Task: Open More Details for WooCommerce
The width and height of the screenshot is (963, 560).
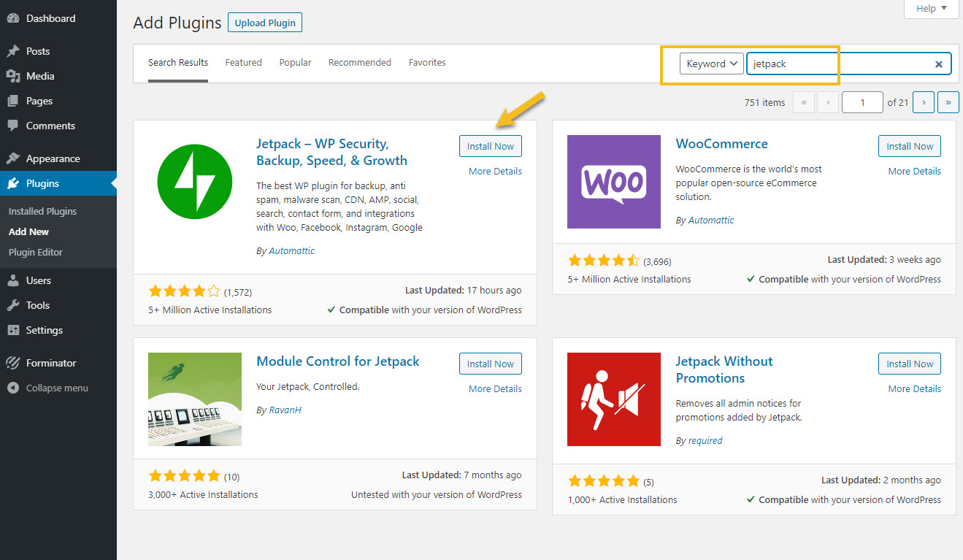Action: click(x=914, y=171)
